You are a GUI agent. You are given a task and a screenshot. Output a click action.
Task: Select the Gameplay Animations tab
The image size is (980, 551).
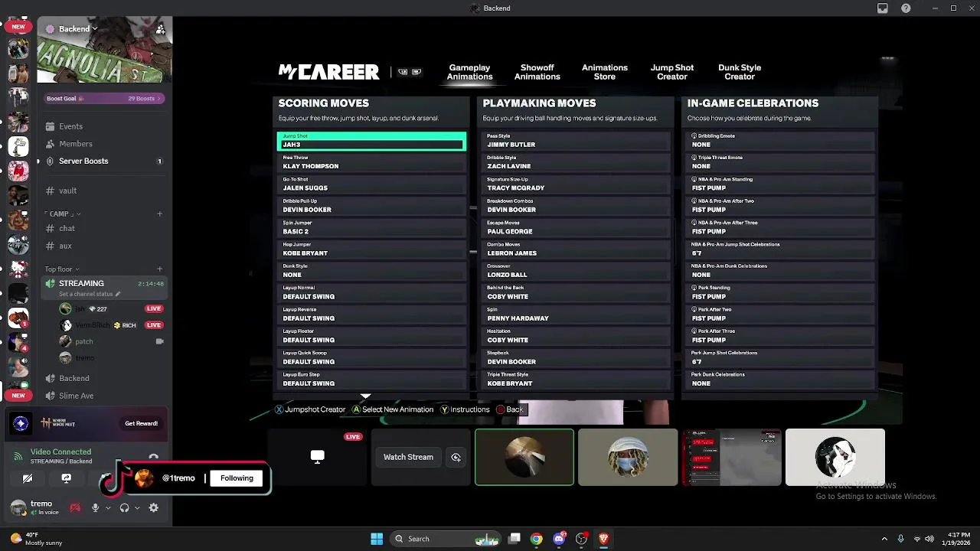coord(470,72)
